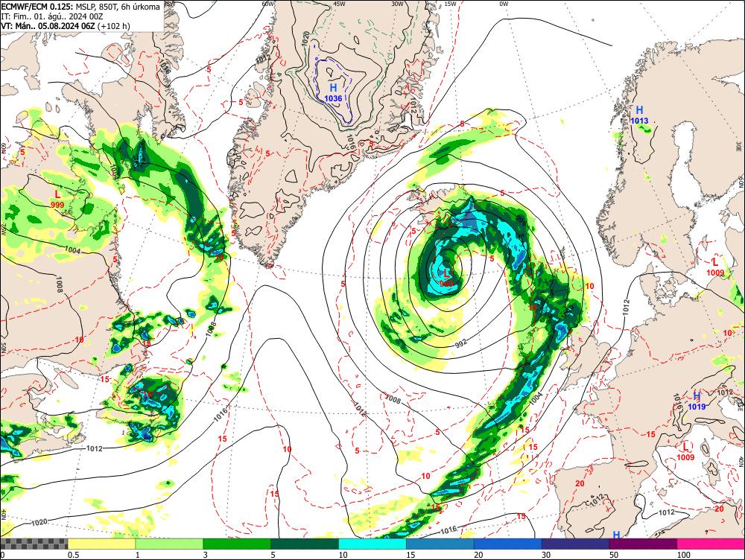Click the 'H 1019' high near the Alps
The height and width of the screenshot is (560, 745).
click(x=697, y=401)
